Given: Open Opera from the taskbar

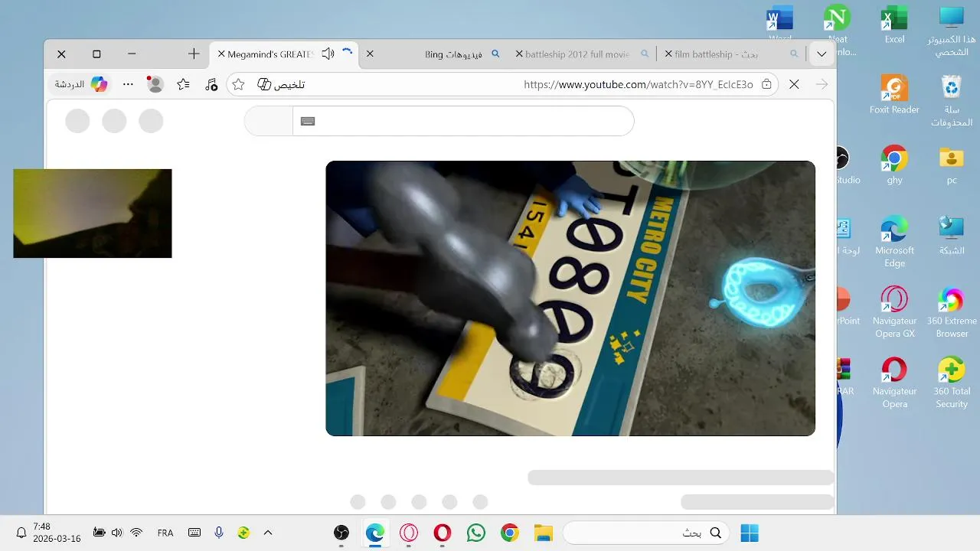Looking at the screenshot, I should point(443,533).
